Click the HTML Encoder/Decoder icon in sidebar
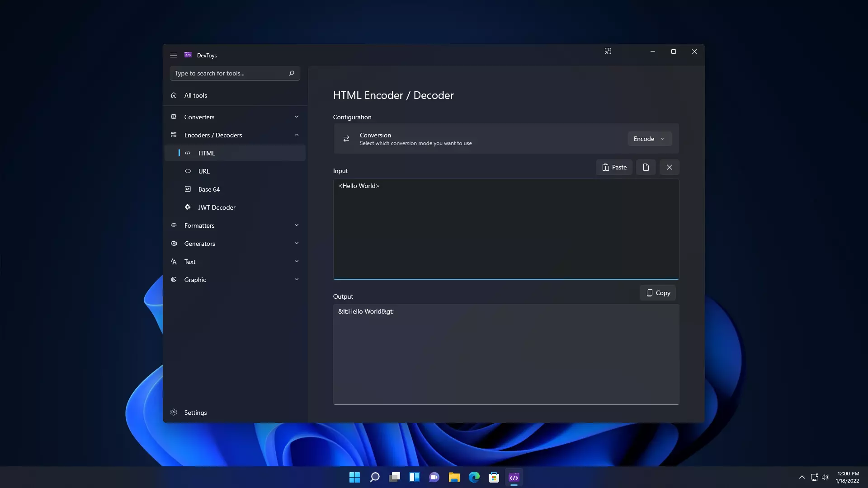868x488 pixels. pos(188,153)
